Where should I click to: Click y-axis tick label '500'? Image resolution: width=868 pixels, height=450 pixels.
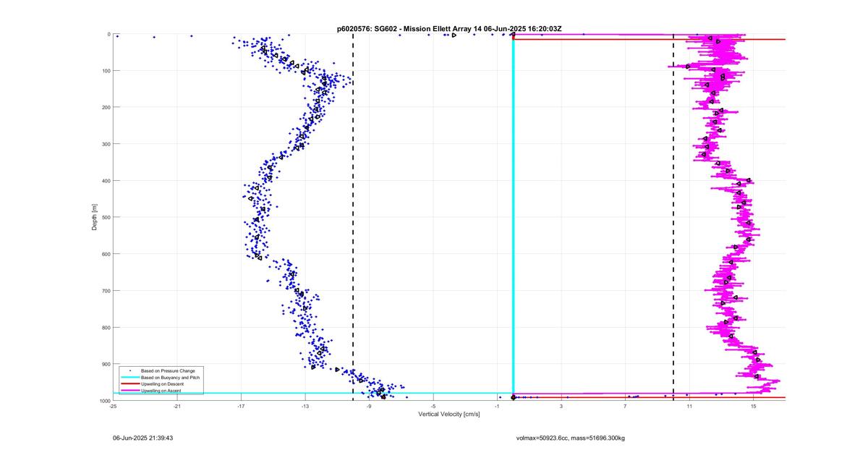tap(105, 217)
